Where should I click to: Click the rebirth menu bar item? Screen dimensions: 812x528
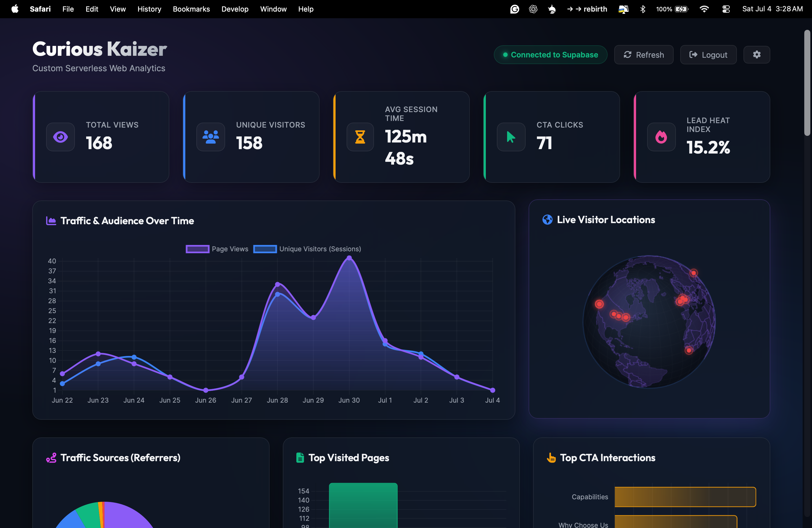click(x=587, y=9)
